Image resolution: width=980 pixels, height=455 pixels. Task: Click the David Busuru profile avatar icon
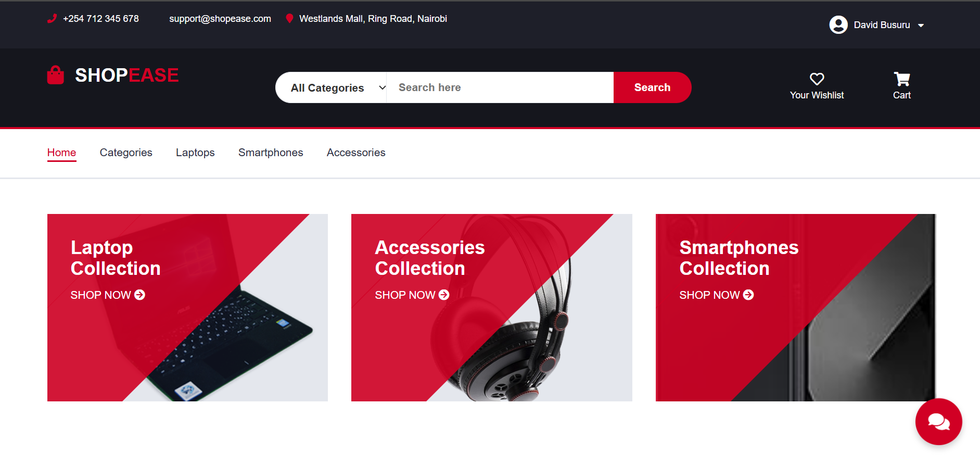pos(838,25)
